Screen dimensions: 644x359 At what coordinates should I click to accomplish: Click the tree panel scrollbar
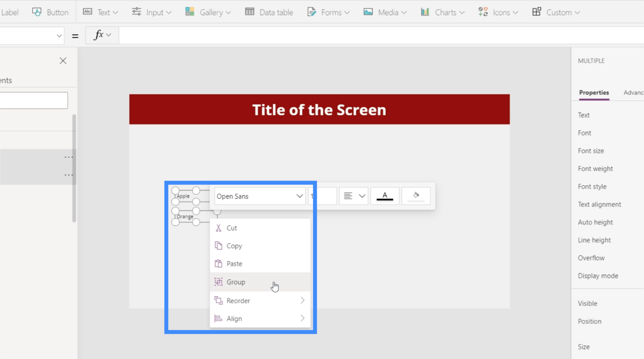(74, 168)
